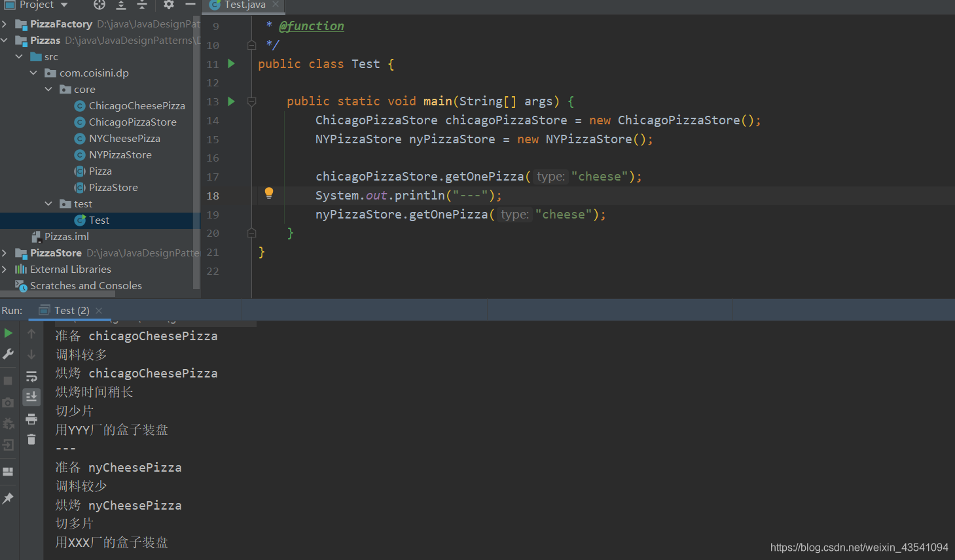The height and width of the screenshot is (560, 955).
Task: Place cursor in System.out.println line 18
Action: click(x=408, y=196)
